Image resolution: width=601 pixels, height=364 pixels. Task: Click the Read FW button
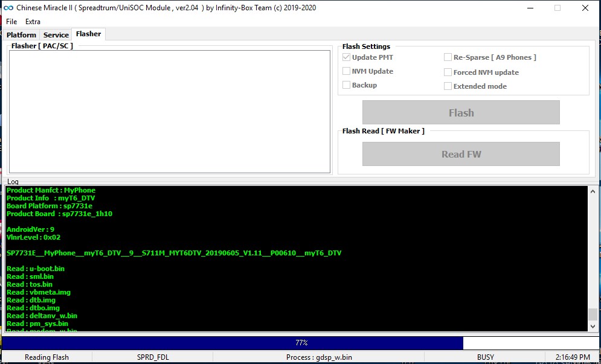click(461, 154)
